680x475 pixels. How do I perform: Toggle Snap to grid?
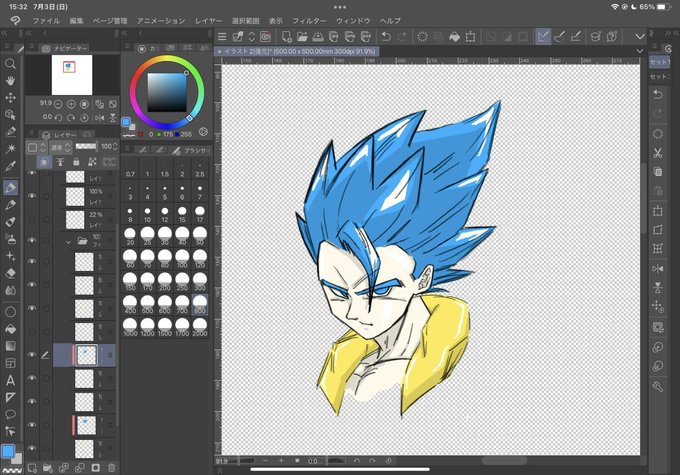click(575, 37)
